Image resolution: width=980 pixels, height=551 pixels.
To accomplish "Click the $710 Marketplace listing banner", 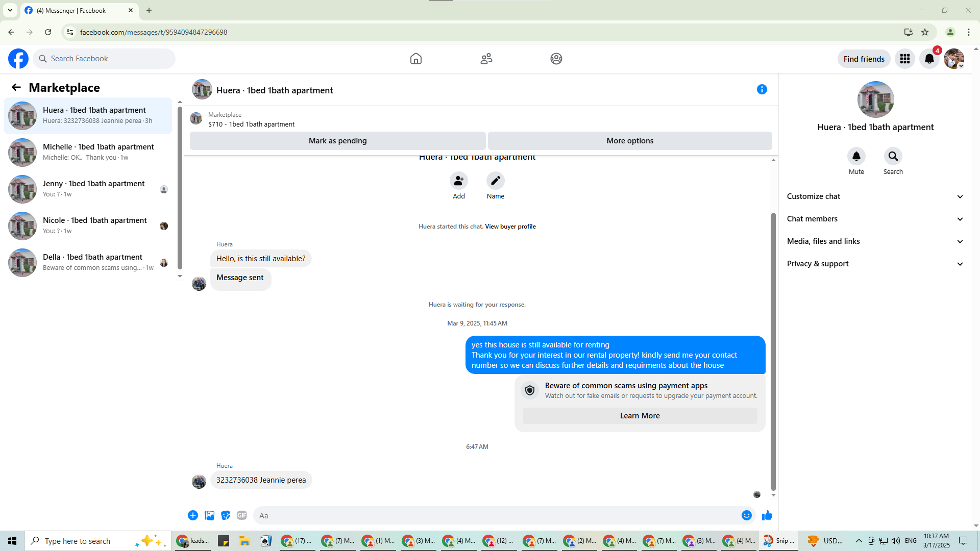I will coord(481,119).
